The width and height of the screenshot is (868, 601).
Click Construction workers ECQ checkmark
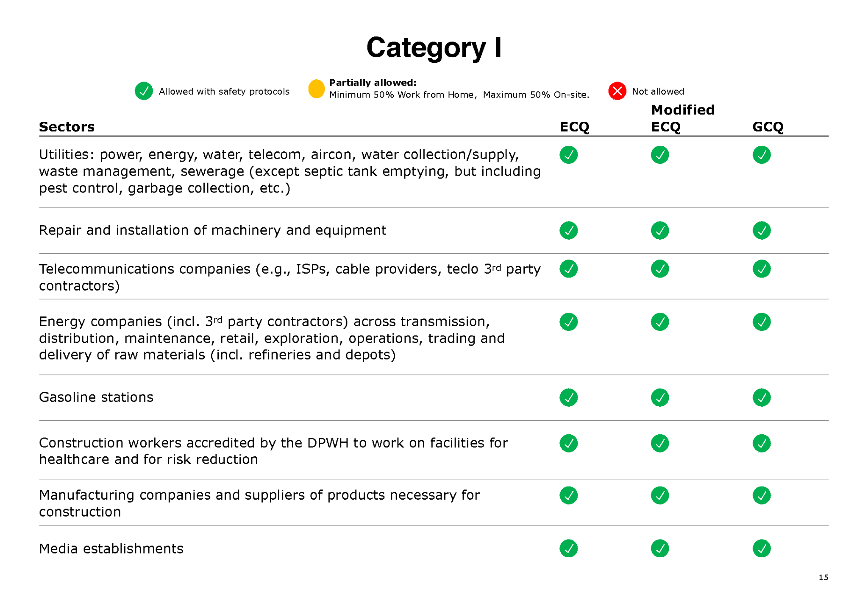click(x=568, y=443)
